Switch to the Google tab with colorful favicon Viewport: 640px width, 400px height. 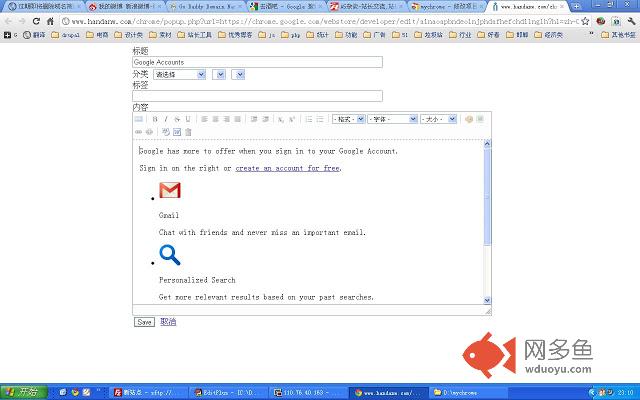[287, 7]
